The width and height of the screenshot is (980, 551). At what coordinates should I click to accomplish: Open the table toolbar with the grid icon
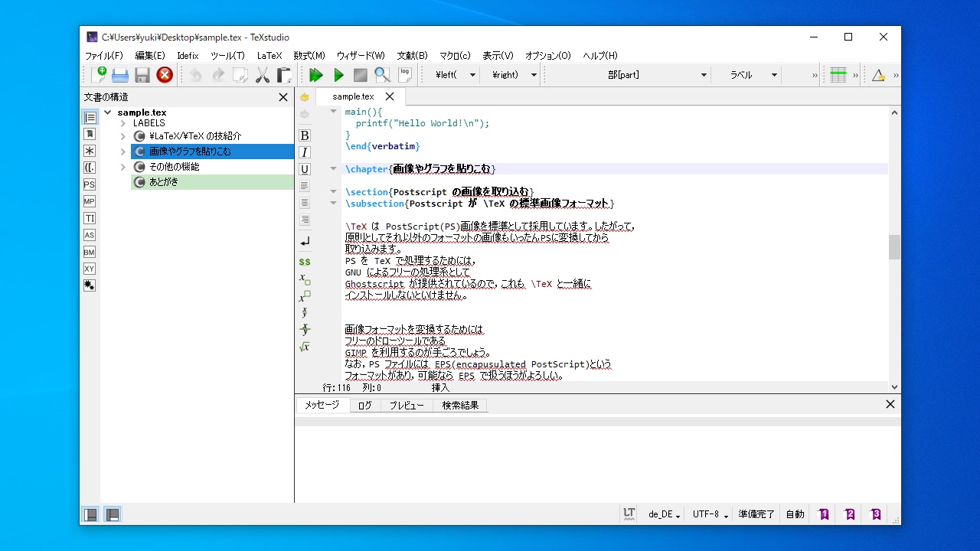click(x=838, y=75)
